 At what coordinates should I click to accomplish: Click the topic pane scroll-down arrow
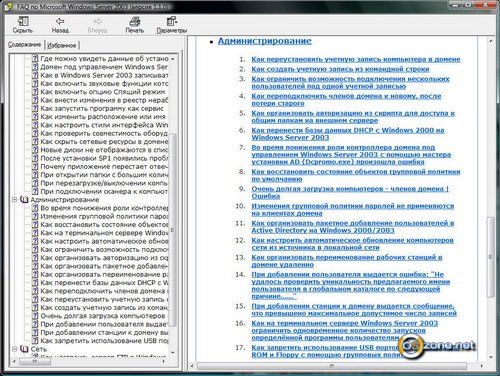490,357
